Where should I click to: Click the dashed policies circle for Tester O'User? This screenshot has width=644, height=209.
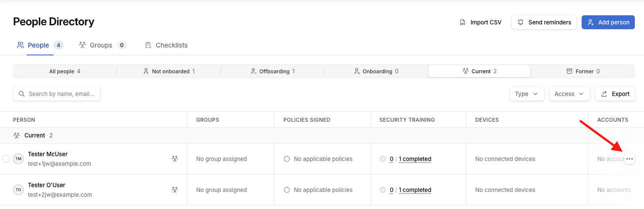tap(287, 190)
